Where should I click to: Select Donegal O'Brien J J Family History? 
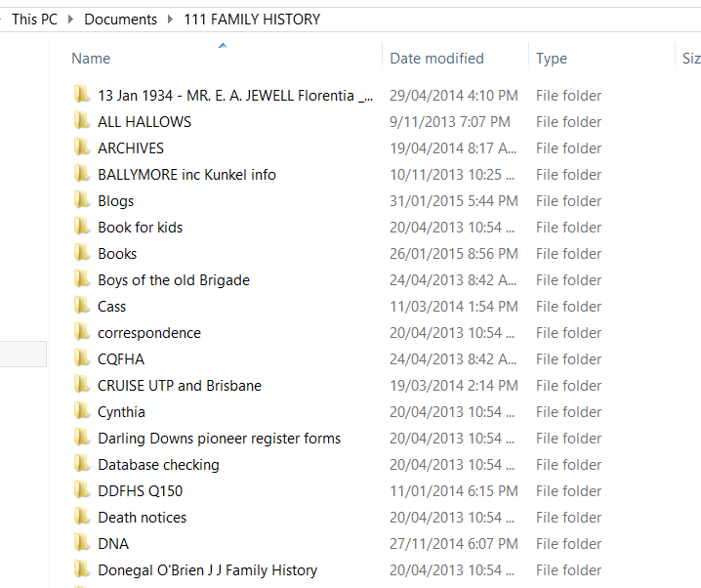(x=207, y=570)
